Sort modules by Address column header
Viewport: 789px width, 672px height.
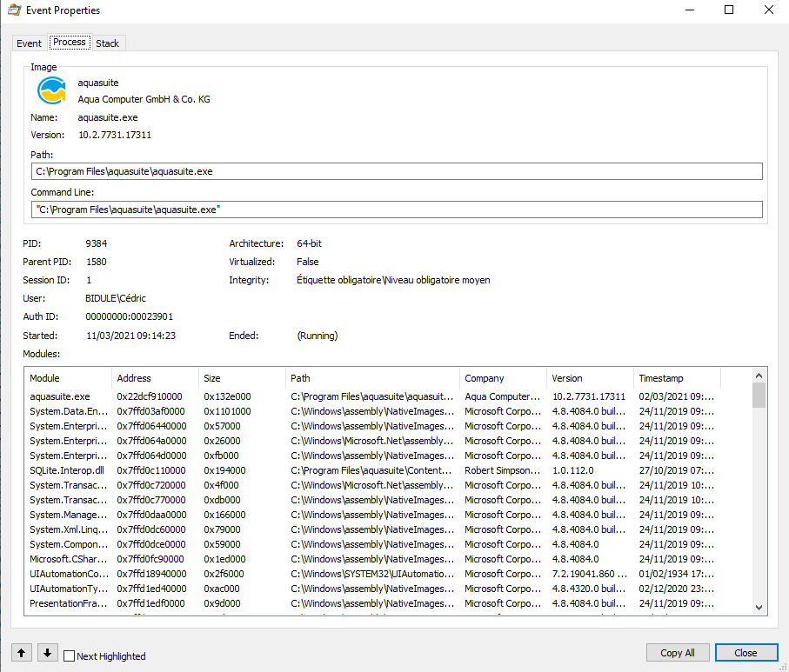pyautogui.click(x=155, y=378)
